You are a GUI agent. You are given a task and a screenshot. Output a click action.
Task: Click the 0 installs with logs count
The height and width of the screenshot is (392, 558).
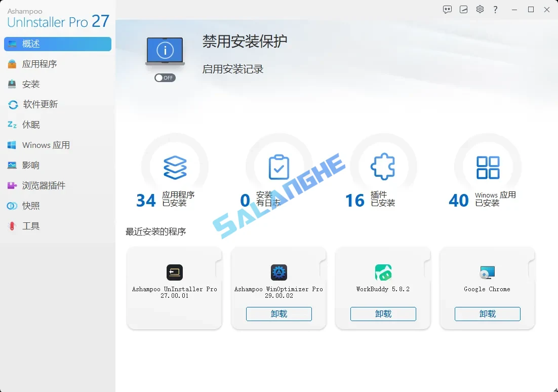coord(245,201)
